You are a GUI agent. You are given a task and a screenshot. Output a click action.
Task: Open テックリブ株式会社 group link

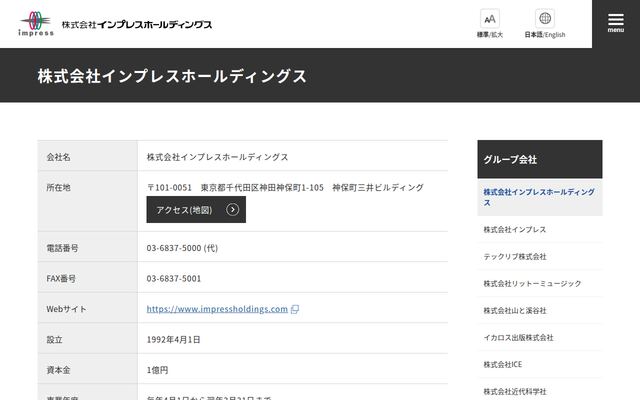[x=515, y=256]
